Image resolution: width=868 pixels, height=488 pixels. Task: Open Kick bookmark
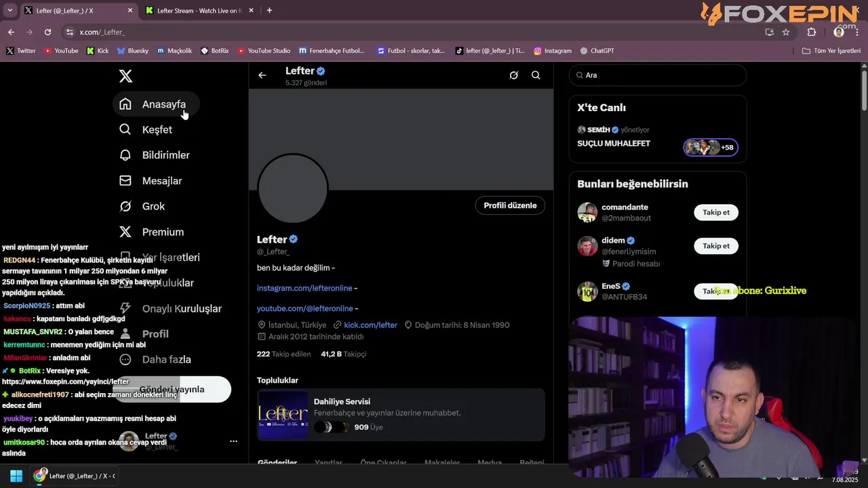coord(98,51)
